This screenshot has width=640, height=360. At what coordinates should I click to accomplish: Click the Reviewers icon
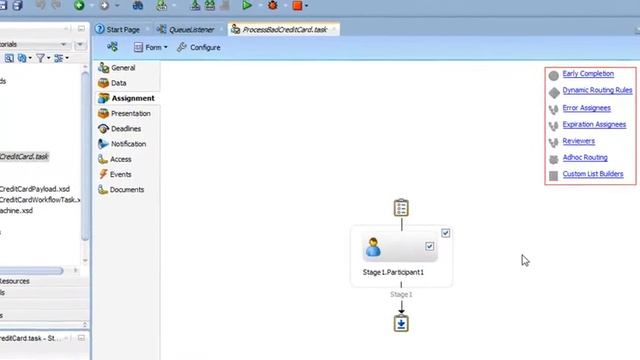point(553,142)
